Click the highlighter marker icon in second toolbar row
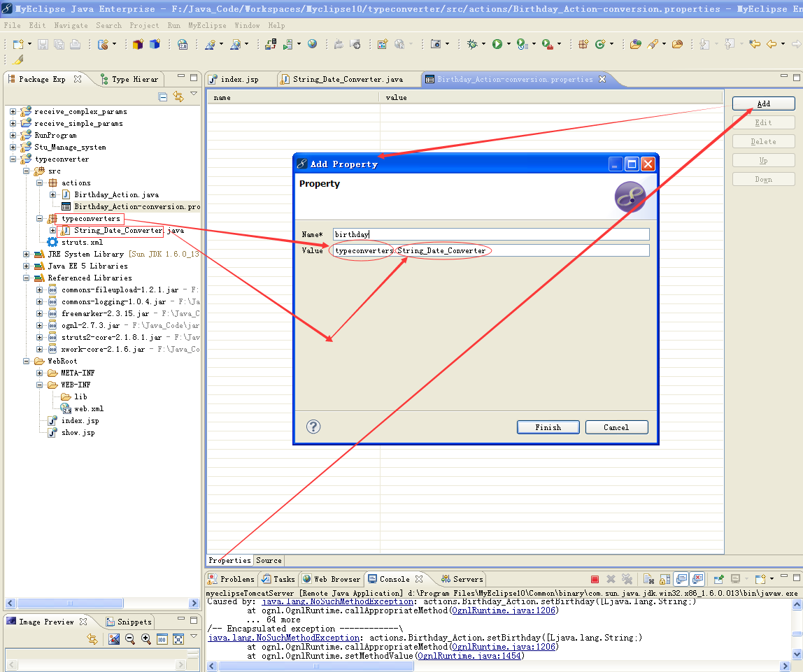Image resolution: width=803 pixels, height=672 pixels. coord(18,60)
